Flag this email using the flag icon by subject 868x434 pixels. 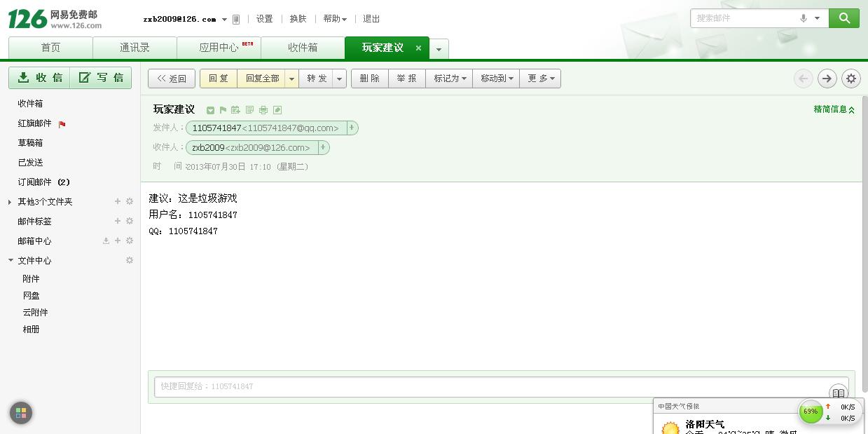[x=223, y=110]
